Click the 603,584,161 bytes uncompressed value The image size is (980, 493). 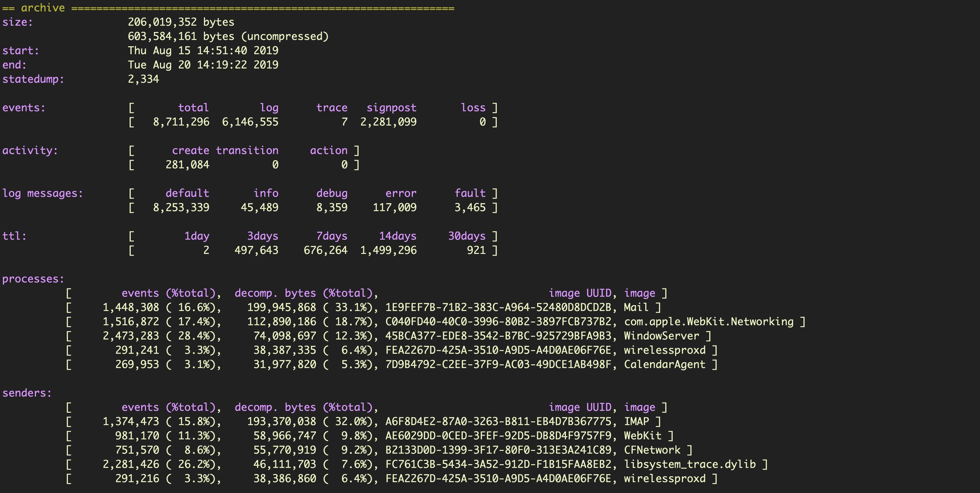[228, 37]
